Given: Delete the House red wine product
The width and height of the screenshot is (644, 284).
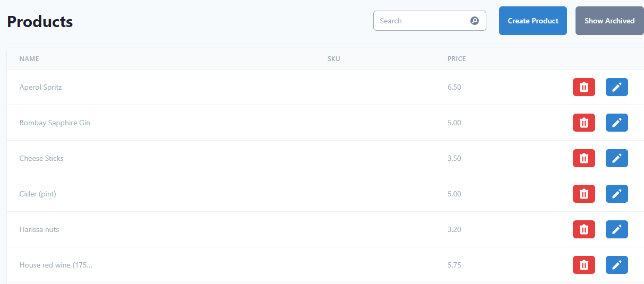Looking at the screenshot, I should [x=583, y=265].
